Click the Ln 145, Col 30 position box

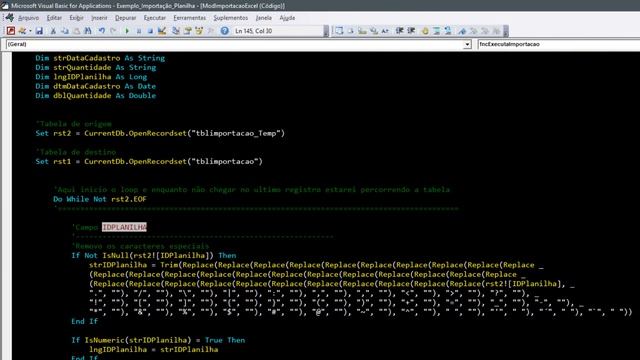click(x=278, y=31)
